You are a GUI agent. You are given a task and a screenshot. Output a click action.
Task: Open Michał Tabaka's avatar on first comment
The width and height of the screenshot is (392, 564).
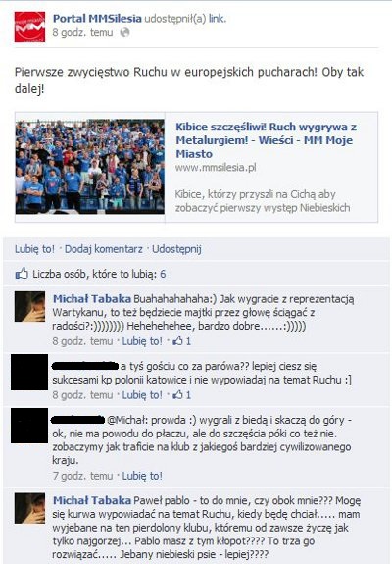click(x=29, y=306)
